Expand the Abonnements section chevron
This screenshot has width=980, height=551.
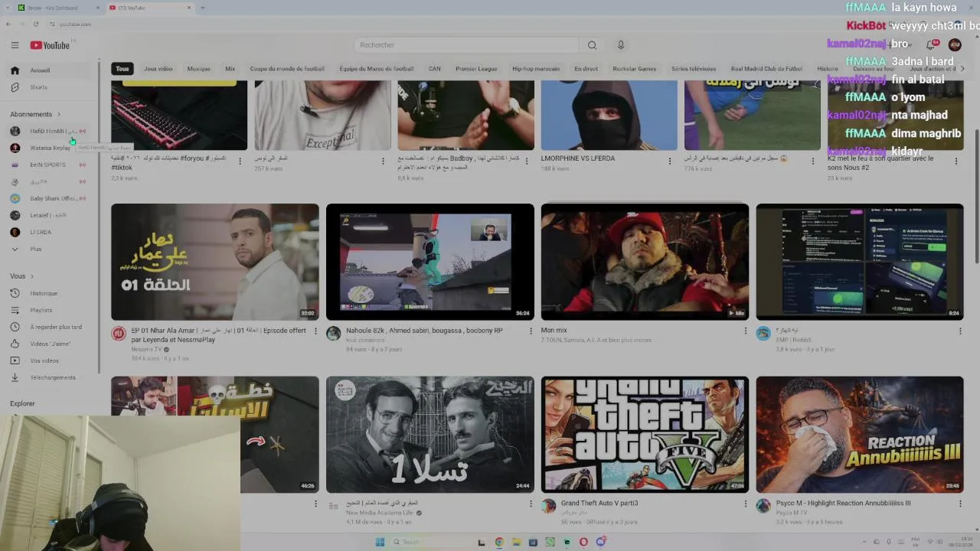[59, 114]
